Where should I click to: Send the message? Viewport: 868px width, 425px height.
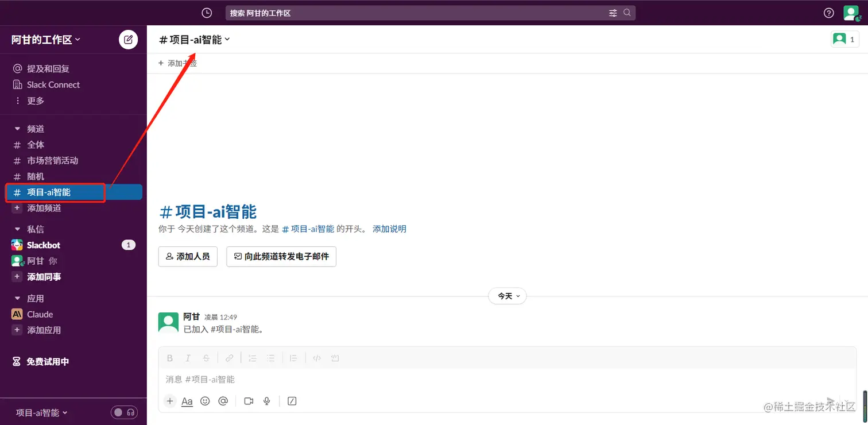tap(831, 401)
